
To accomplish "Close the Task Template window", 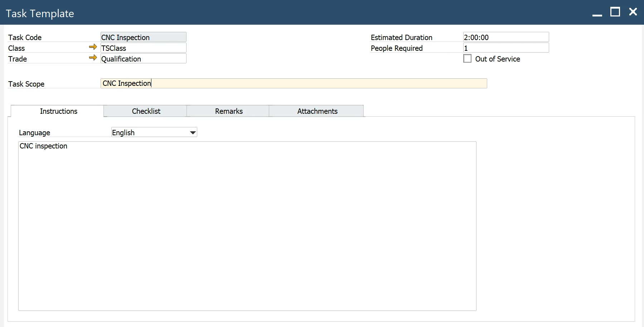I will click(633, 12).
